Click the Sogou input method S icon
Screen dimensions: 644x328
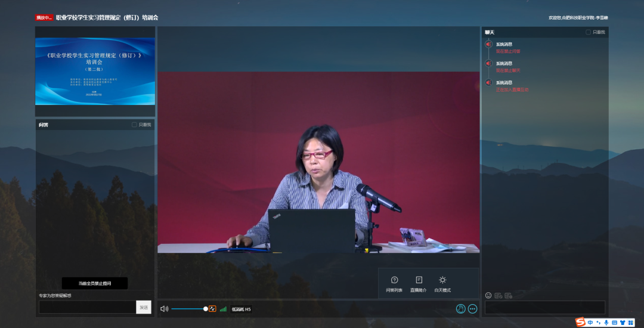pos(580,322)
